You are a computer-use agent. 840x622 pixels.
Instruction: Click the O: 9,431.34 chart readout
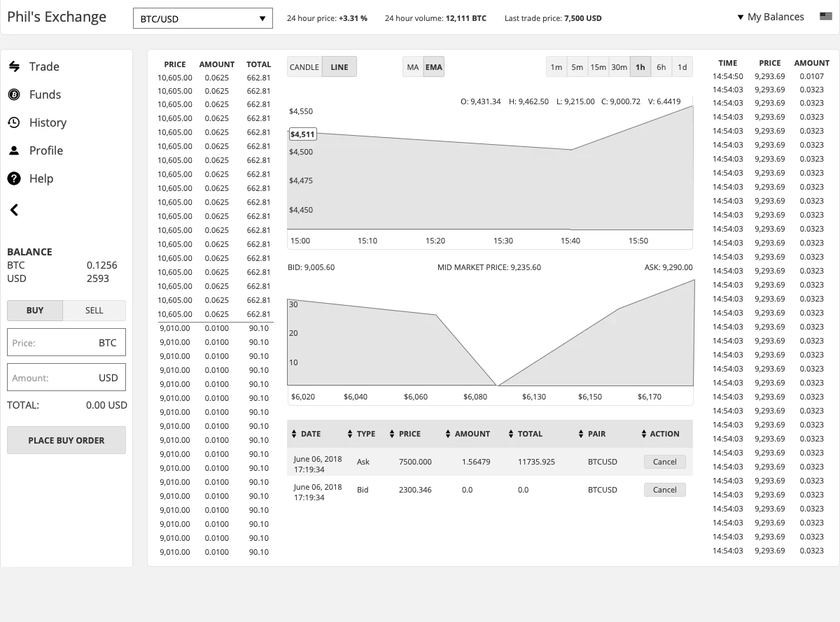481,101
